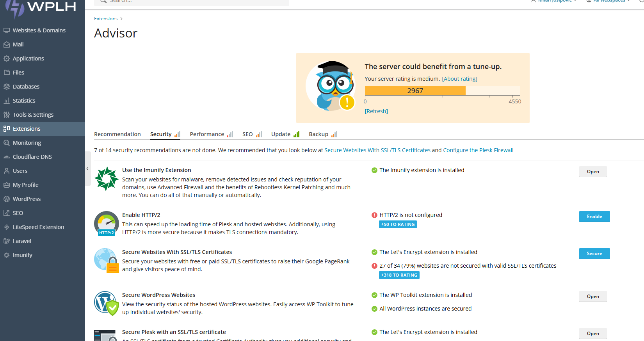Click 'Secure WordPress Websites' heading
The height and width of the screenshot is (341, 644).
click(x=158, y=295)
